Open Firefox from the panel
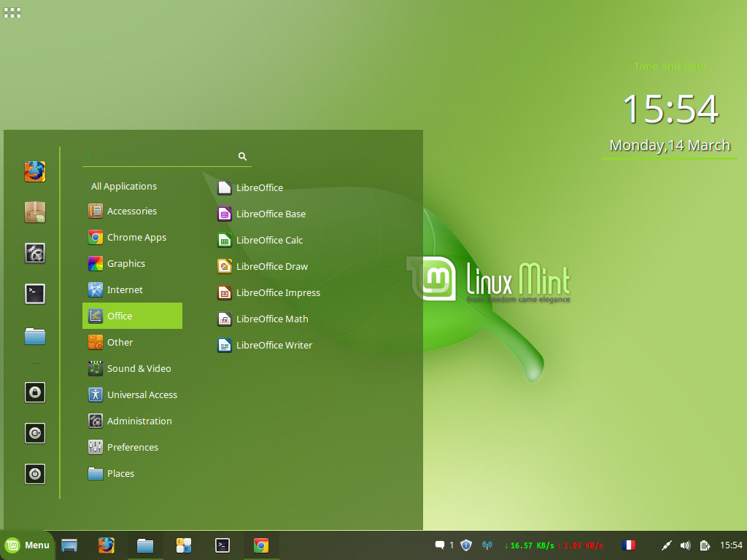 click(107, 545)
